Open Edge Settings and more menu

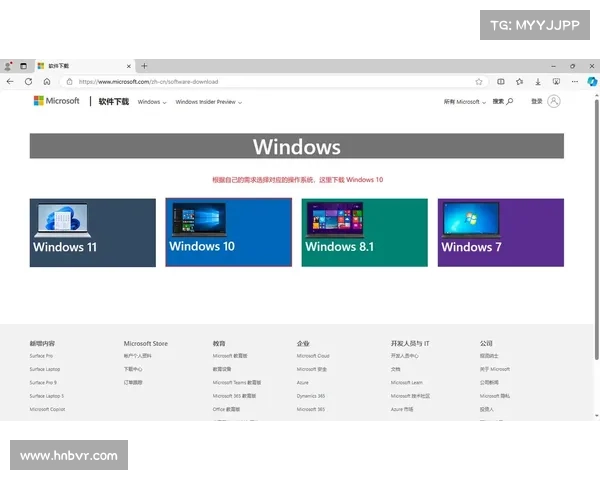coord(575,82)
